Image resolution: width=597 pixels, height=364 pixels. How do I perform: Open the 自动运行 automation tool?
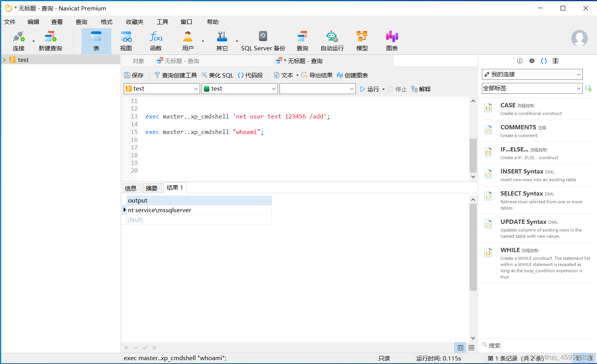[331, 40]
